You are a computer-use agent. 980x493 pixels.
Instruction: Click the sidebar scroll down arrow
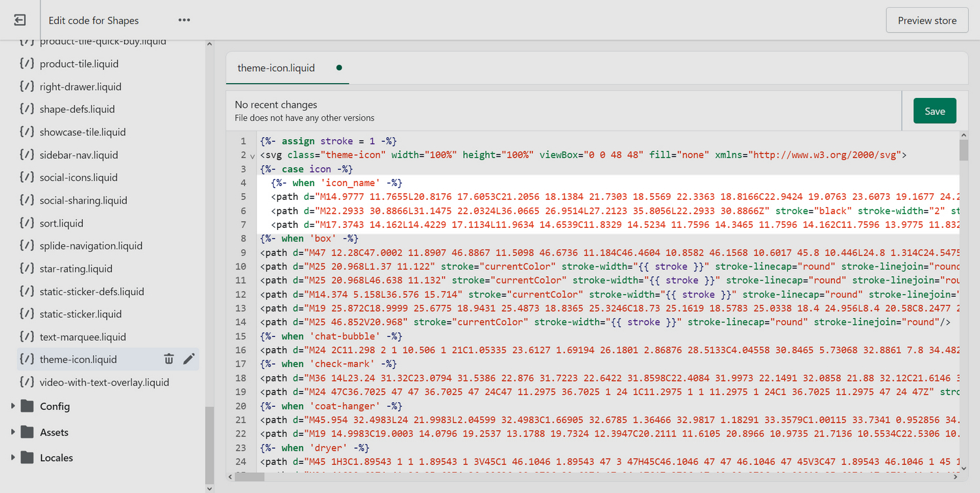209,488
